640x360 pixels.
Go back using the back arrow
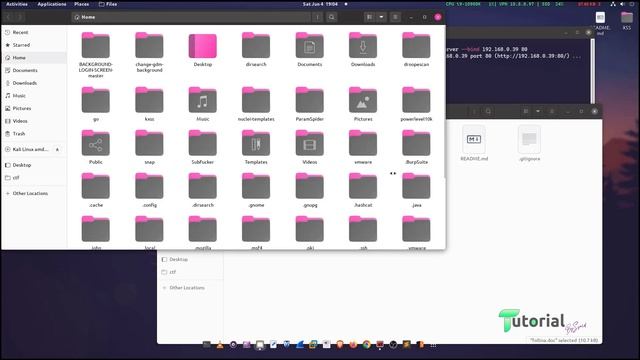coord(9,17)
